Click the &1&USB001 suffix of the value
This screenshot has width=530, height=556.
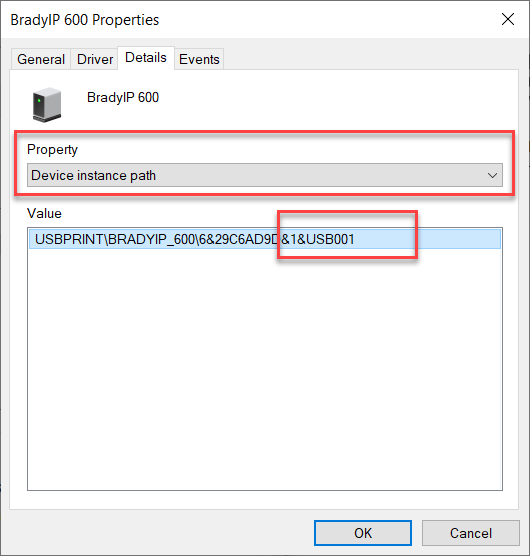(318, 239)
